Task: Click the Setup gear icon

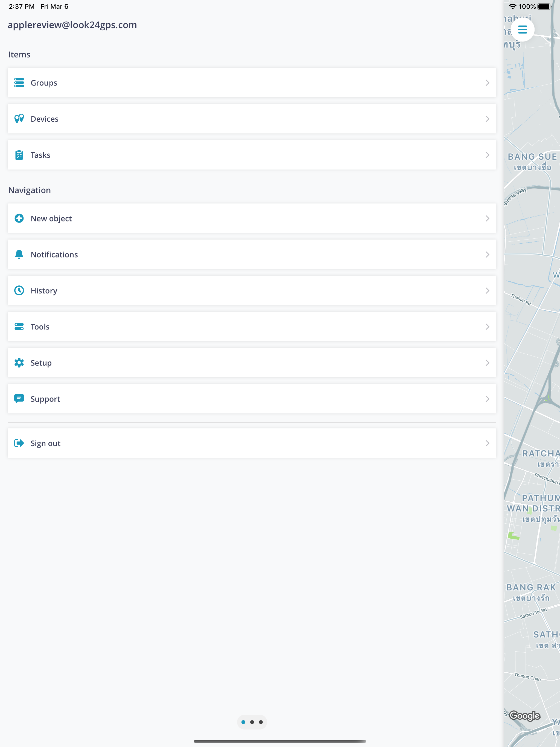Action: coord(19,363)
